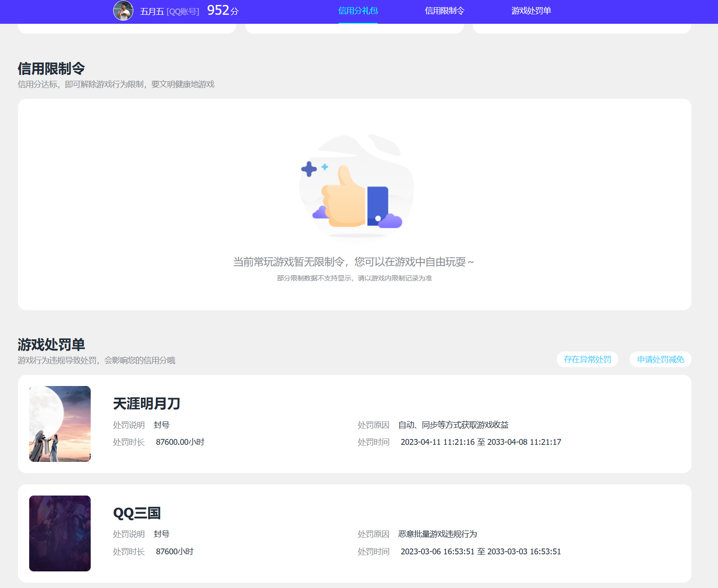Click the 自动、同步等方式获取游戏收益 penalty reason
This screenshot has height=588, width=718.
coord(454,425)
